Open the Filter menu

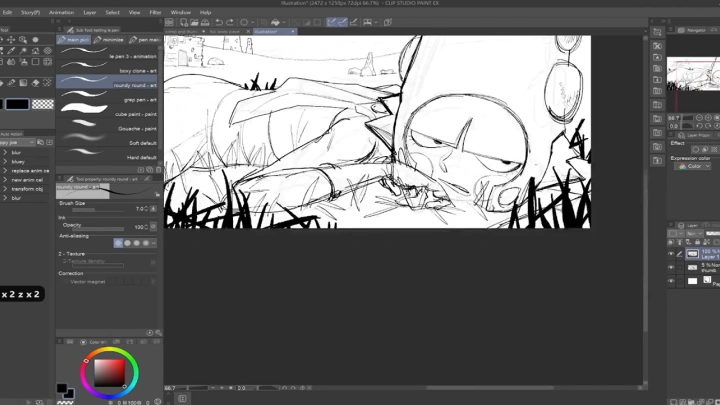point(155,12)
